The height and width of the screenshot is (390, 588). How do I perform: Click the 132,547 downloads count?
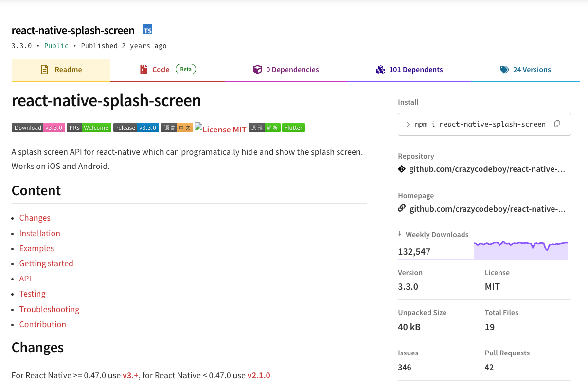(x=414, y=252)
